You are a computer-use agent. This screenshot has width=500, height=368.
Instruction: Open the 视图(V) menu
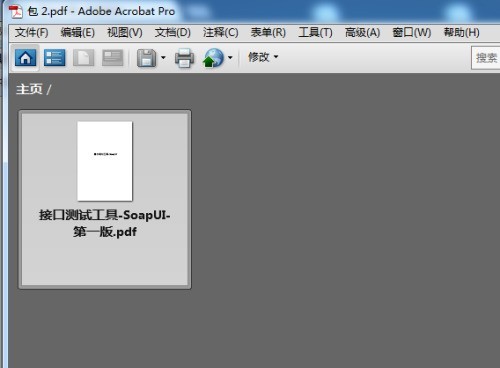pyautogui.click(x=125, y=33)
